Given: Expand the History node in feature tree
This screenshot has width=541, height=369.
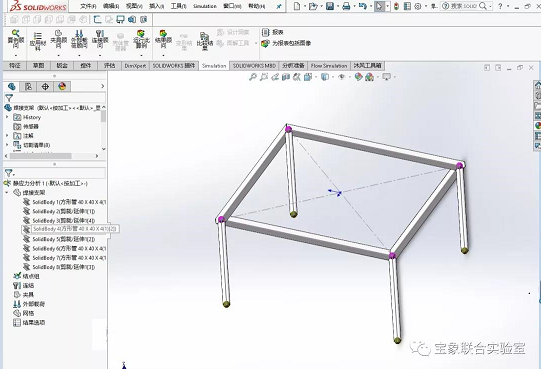Looking at the screenshot, I should 7,117.
